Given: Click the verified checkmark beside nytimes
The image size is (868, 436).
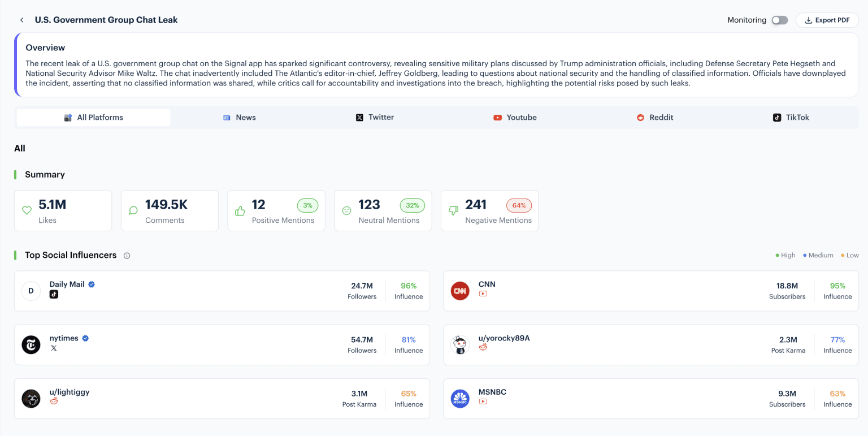Looking at the screenshot, I should [85, 338].
